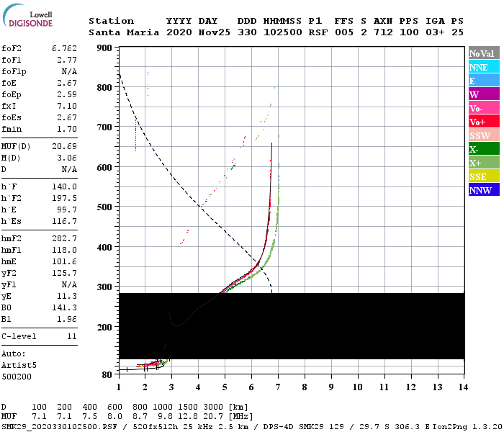
Task: Select the NNW blue legend swatch
Action: pyautogui.click(x=484, y=189)
